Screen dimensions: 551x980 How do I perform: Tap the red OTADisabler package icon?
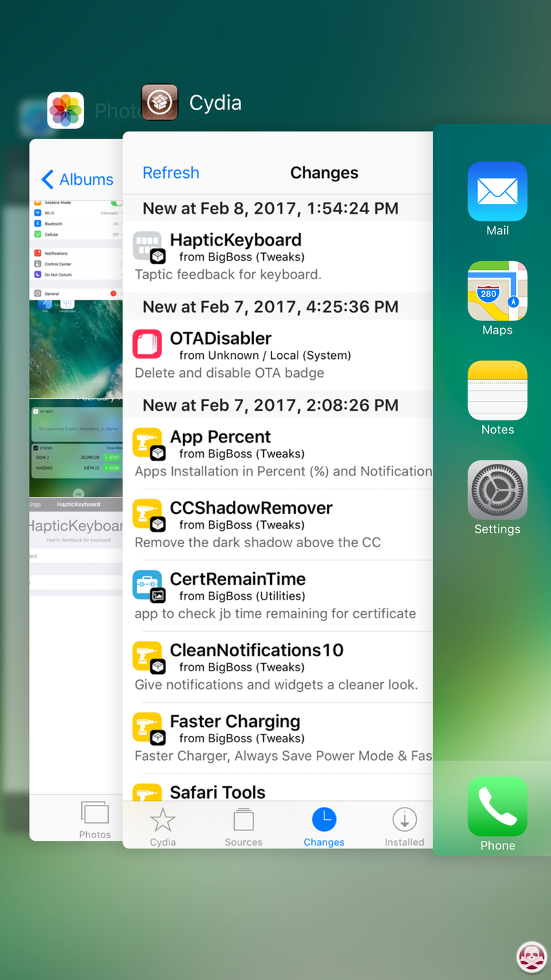pos(147,345)
